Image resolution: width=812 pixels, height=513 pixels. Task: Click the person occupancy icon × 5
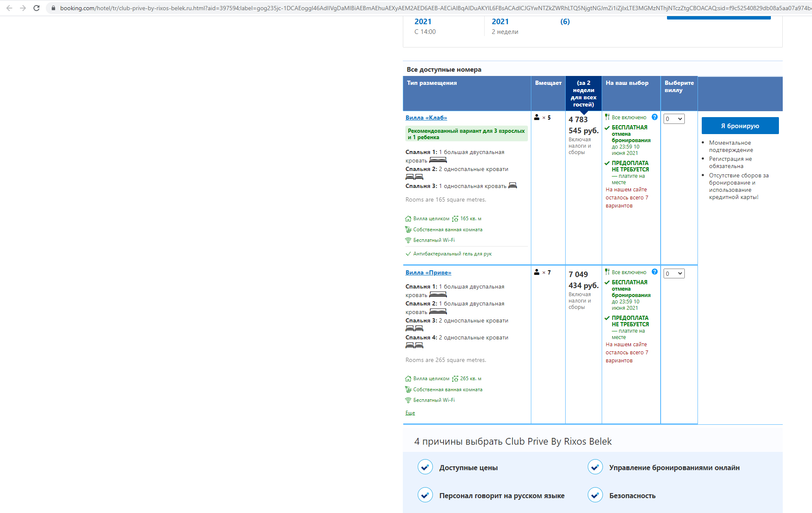click(x=537, y=118)
